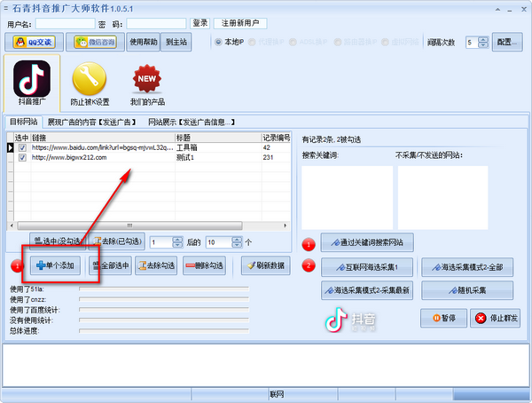Click the 链接 column header
The width and height of the screenshot is (532, 403).
coord(103,138)
